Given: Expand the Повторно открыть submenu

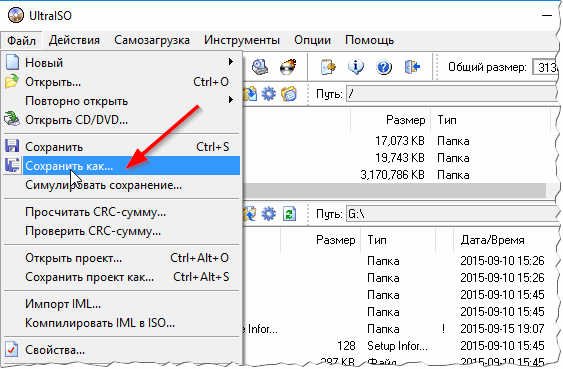Looking at the screenshot, I should [122, 101].
